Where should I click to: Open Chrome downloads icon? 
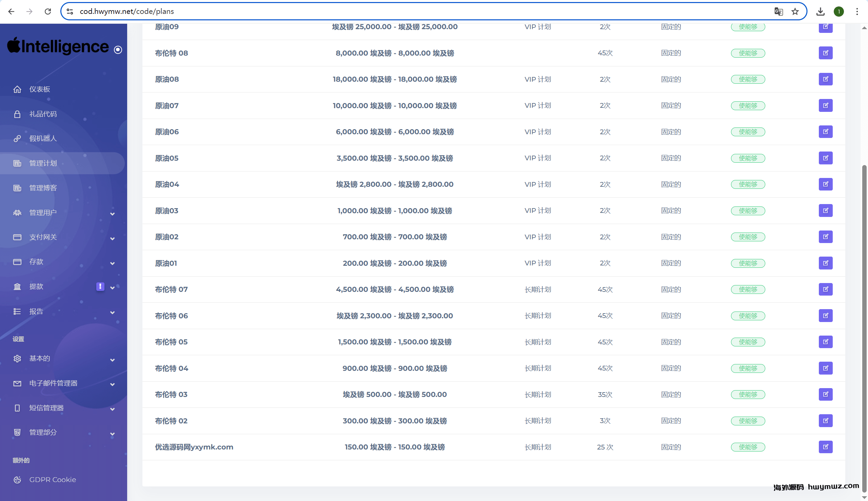click(821, 11)
